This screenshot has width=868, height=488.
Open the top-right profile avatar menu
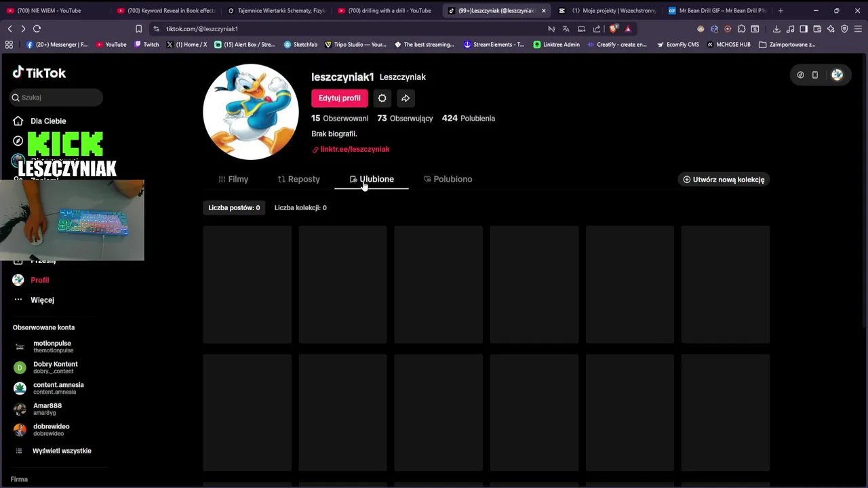pyautogui.click(x=837, y=75)
